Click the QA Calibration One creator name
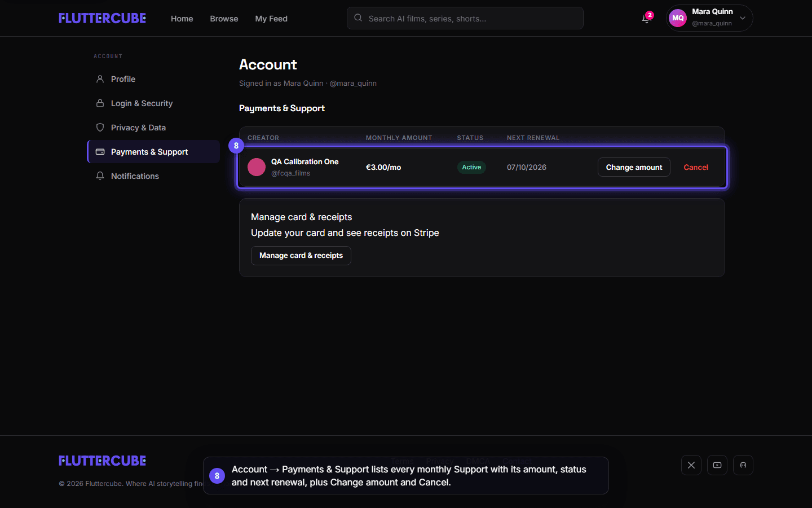This screenshot has height=508, width=812. (x=304, y=161)
